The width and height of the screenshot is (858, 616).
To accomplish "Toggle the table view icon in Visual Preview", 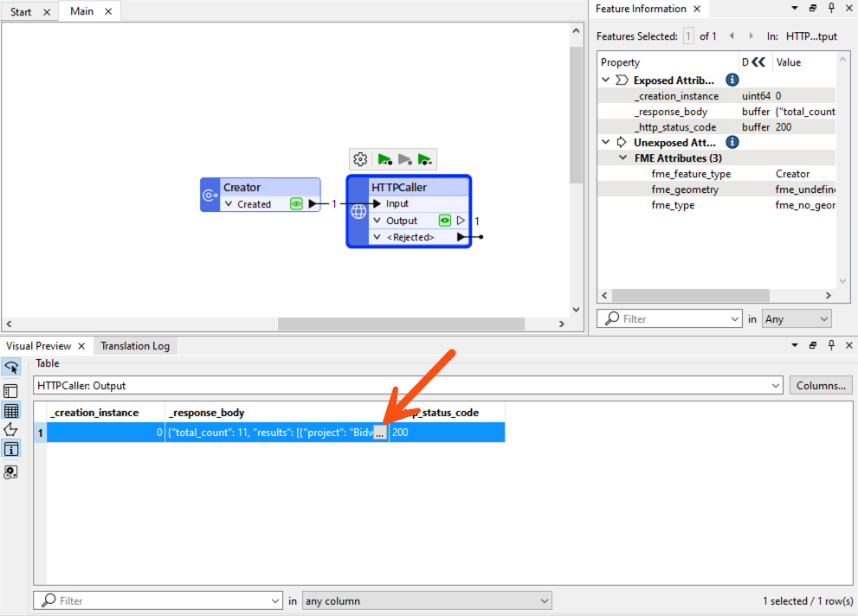I will [11, 411].
